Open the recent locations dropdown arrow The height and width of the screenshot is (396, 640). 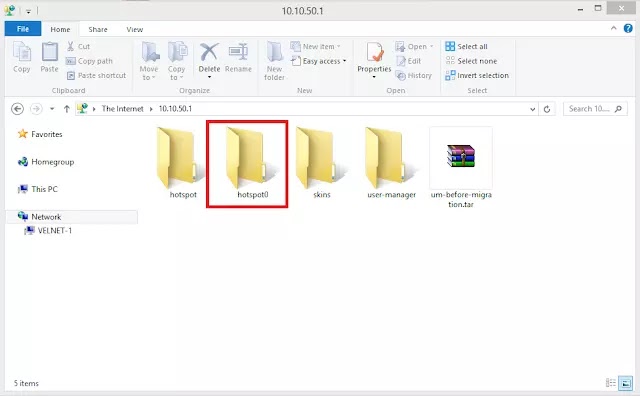52,109
